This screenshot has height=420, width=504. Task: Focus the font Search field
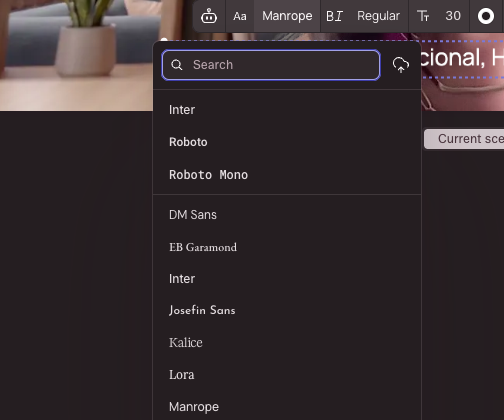(x=271, y=65)
